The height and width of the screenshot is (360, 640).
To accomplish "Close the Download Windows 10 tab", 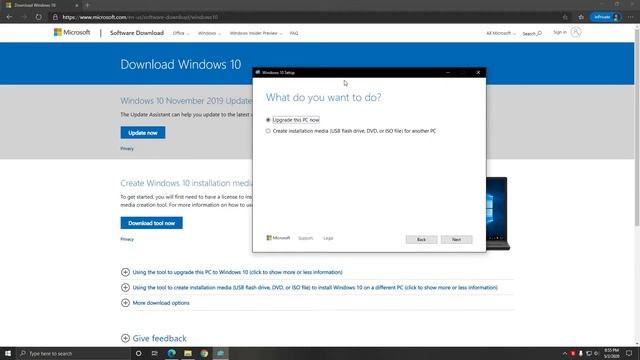I will coord(76,5).
